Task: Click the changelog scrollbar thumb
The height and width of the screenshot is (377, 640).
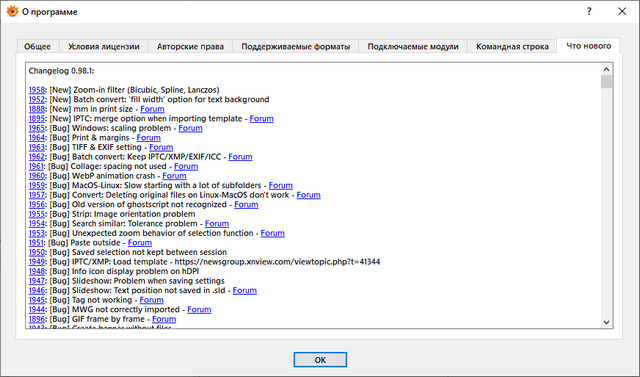Action: (606, 81)
